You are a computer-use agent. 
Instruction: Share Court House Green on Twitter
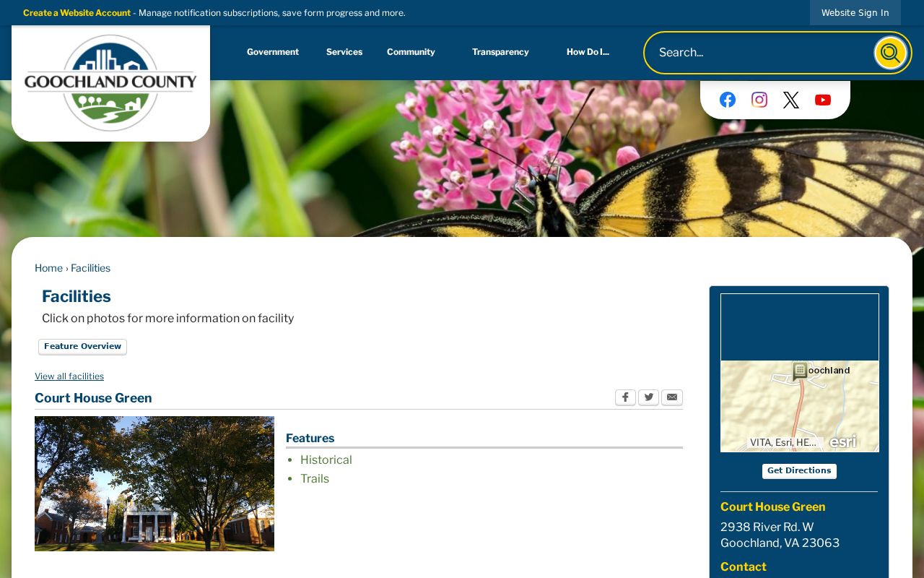[648, 397]
